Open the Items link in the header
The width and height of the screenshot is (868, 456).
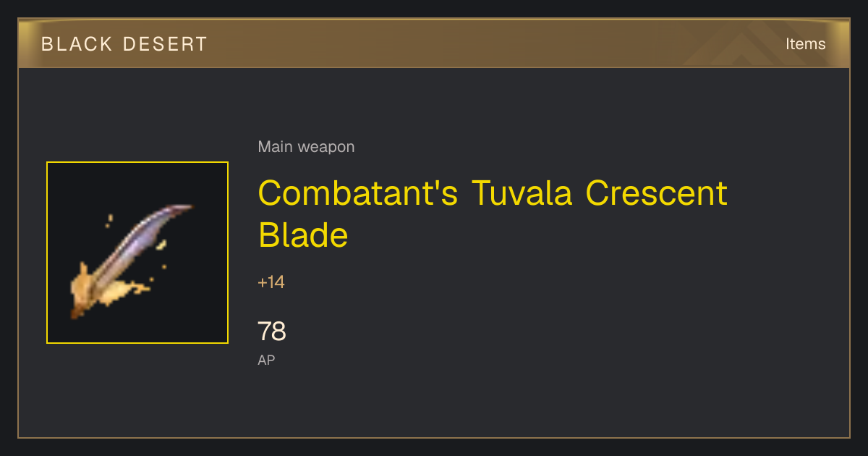(x=805, y=43)
